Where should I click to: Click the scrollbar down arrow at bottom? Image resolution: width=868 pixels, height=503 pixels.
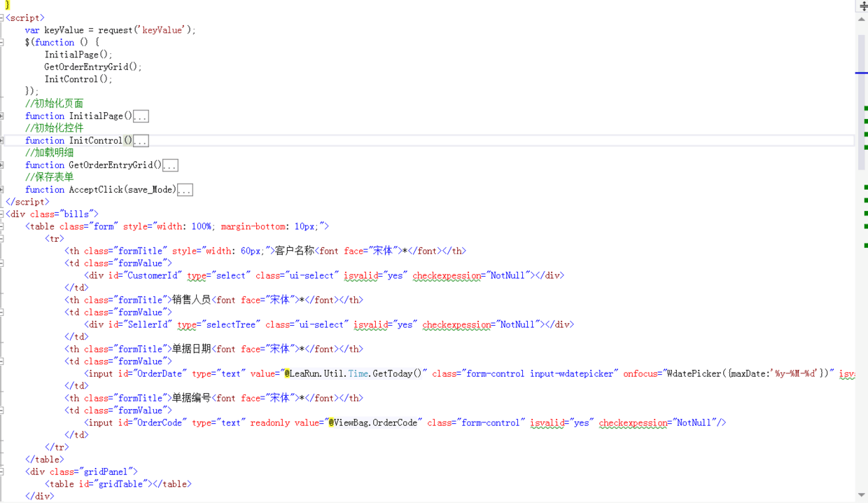862,496
